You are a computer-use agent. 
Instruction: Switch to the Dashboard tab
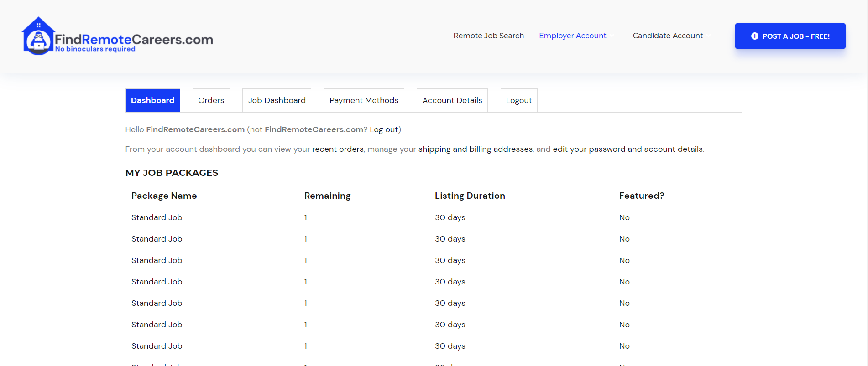[x=152, y=100]
